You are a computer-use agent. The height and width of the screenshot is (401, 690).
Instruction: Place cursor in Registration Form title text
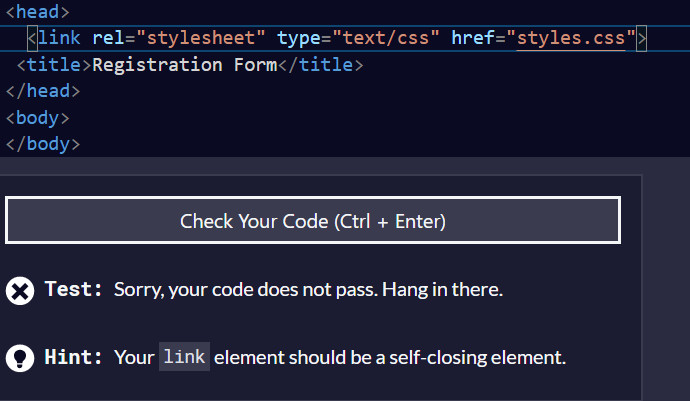184,65
